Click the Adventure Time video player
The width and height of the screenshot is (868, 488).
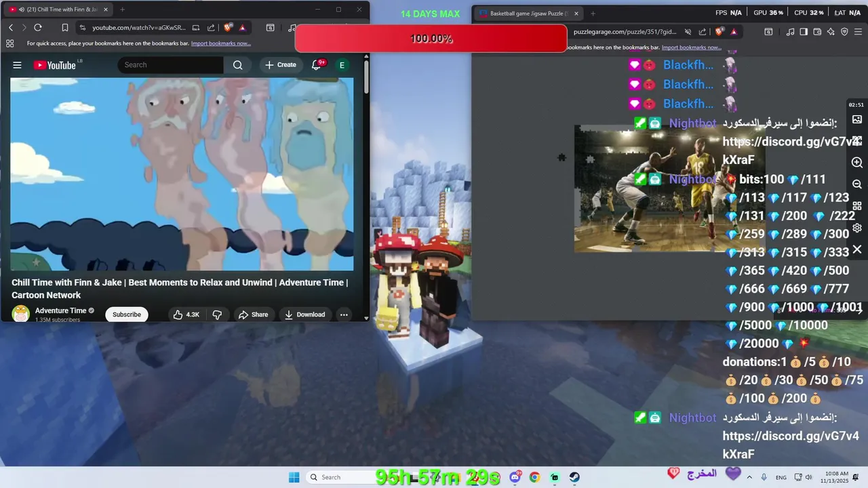[x=182, y=174]
